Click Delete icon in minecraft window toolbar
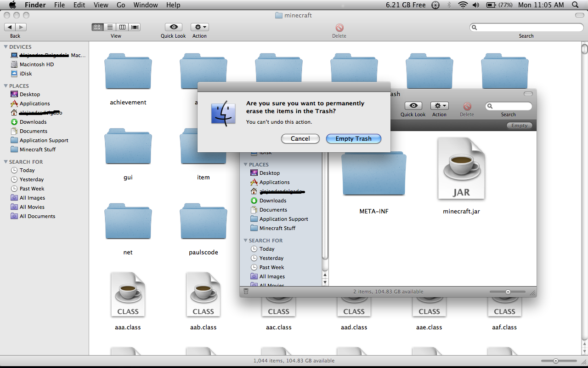588x368 pixels. (x=339, y=28)
